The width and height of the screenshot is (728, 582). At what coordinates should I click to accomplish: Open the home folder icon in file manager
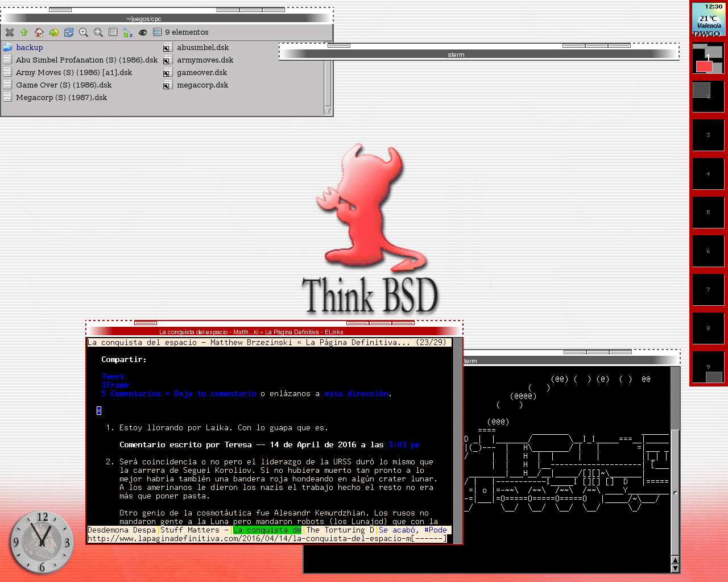pyautogui.click(x=39, y=32)
